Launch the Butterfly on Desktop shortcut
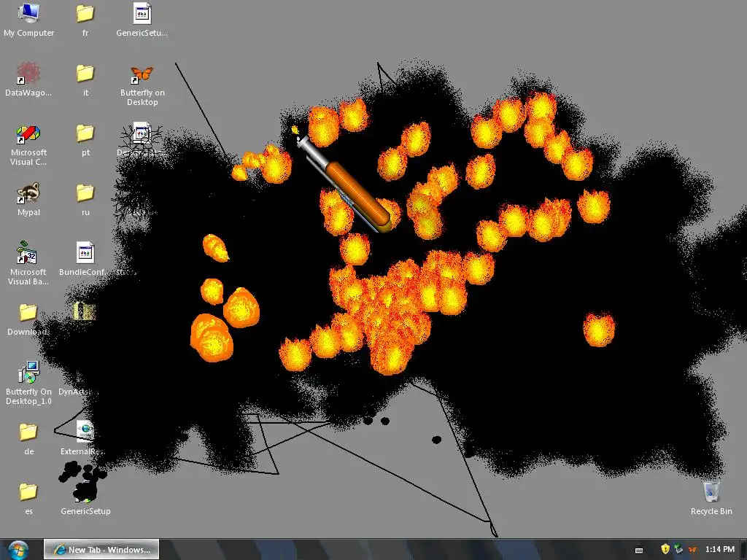 point(142,85)
